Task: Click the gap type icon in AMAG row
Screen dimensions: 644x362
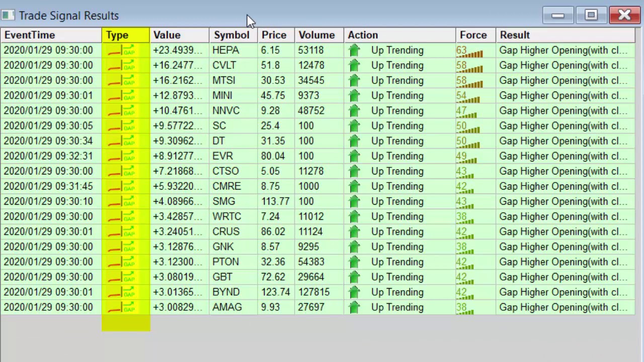Action: [121, 307]
